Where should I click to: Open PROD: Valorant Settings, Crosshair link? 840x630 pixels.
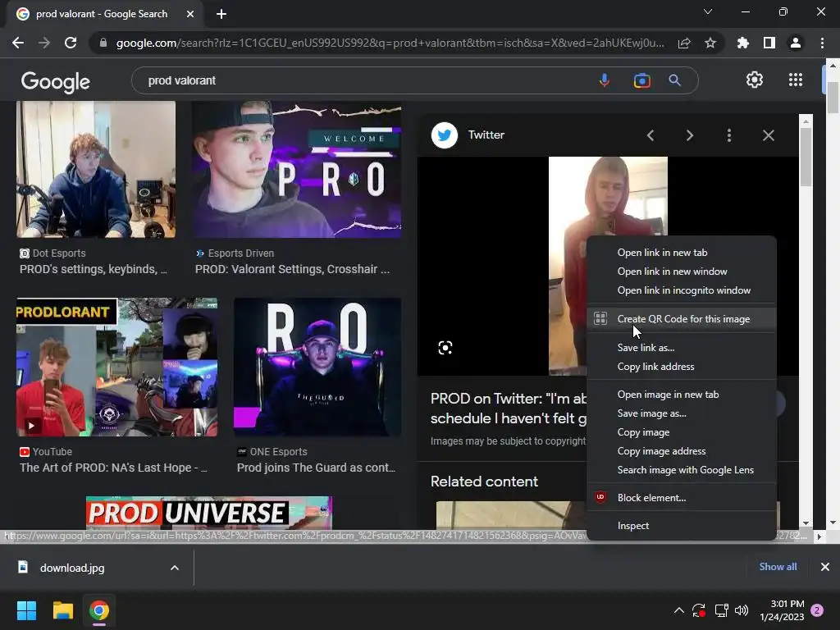click(292, 269)
